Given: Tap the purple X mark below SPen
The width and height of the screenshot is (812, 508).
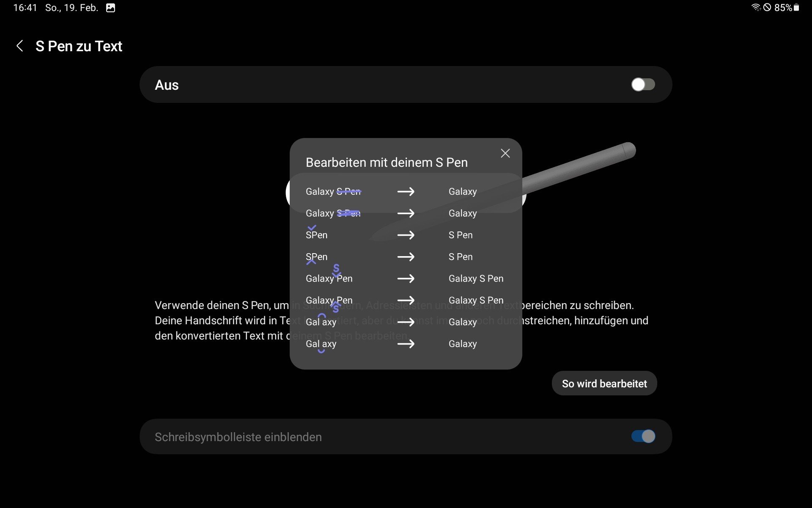Looking at the screenshot, I should point(311,262).
